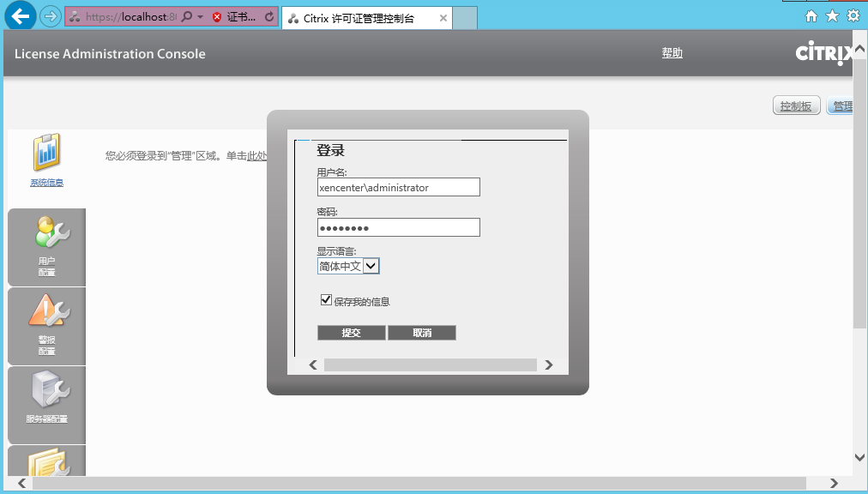Click the https://localhost address bar URL

pos(130,17)
